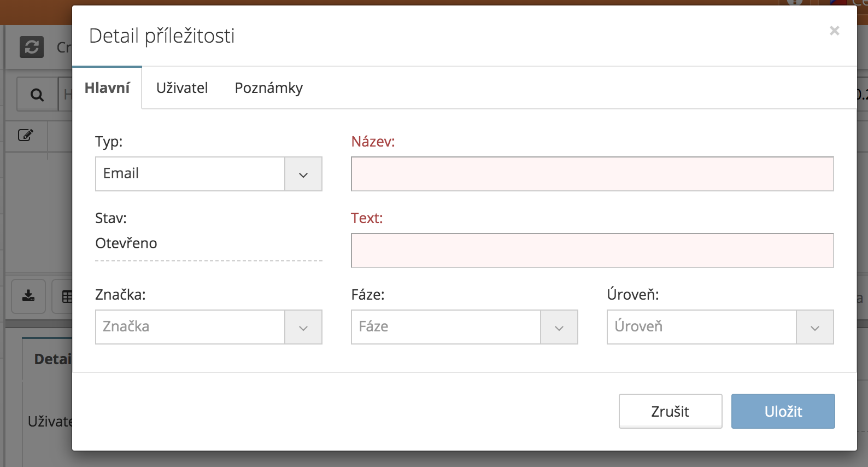Click the edit pencil icon in background
The height and width of the screenshot is (467, 868).
coord(26,135)
